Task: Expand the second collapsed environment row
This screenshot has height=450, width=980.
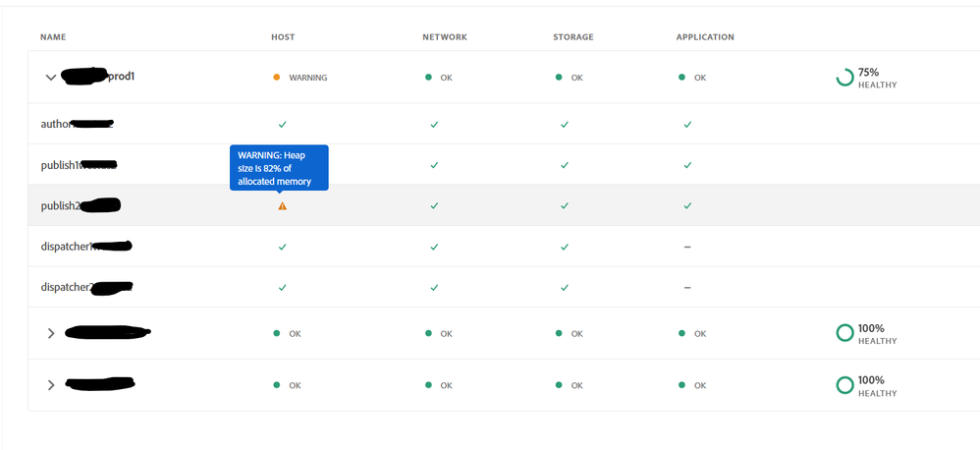Action: (51, 334)
